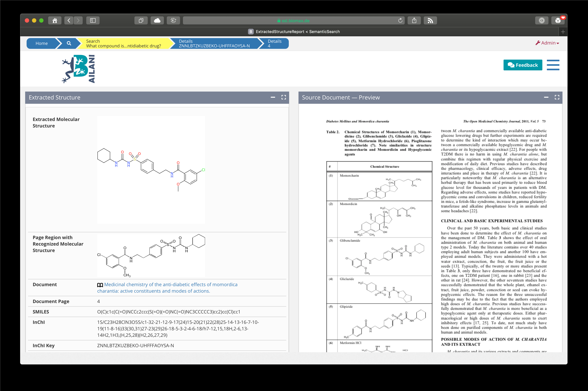Click the macOS red close window button

point(27,20)
